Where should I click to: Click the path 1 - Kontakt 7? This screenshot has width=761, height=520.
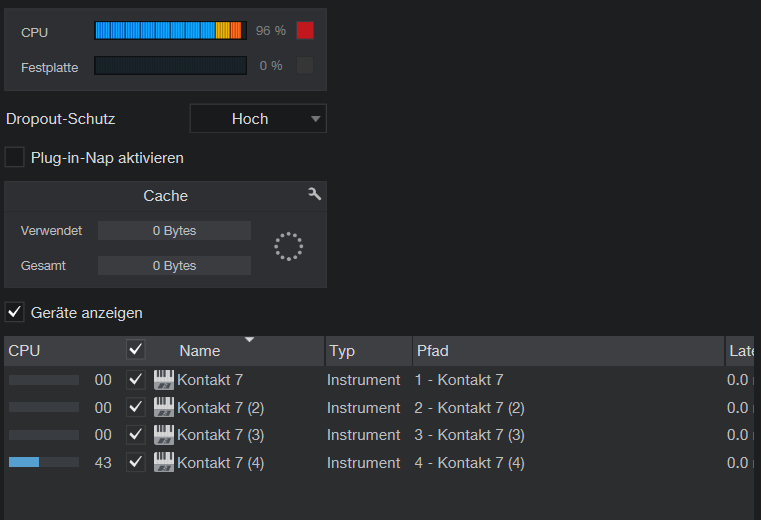coord(459,380)
